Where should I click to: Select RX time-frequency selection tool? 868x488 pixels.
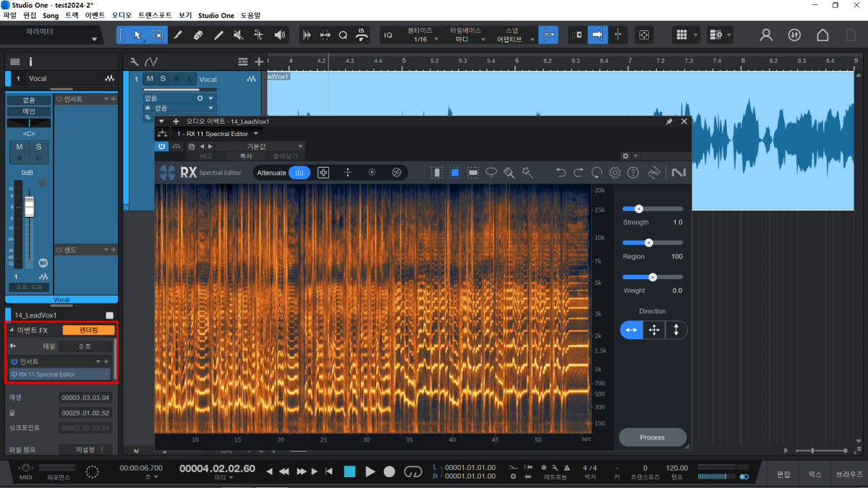[x=455, y=173]
